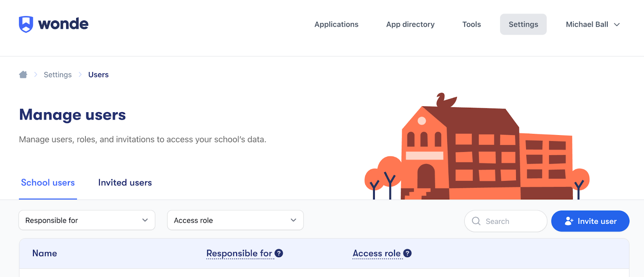Click the Access role help icon

coord(407,253)
